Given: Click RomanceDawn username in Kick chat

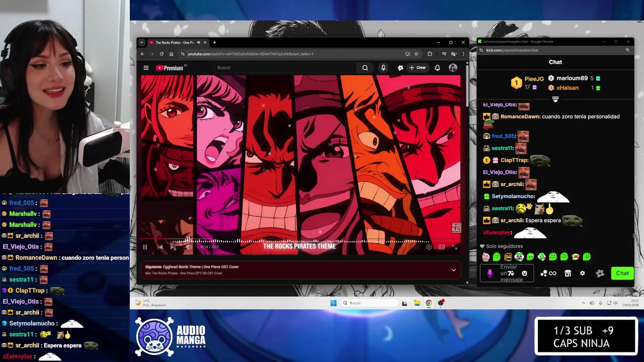Looking at the screenshot, I should point(520,117).
